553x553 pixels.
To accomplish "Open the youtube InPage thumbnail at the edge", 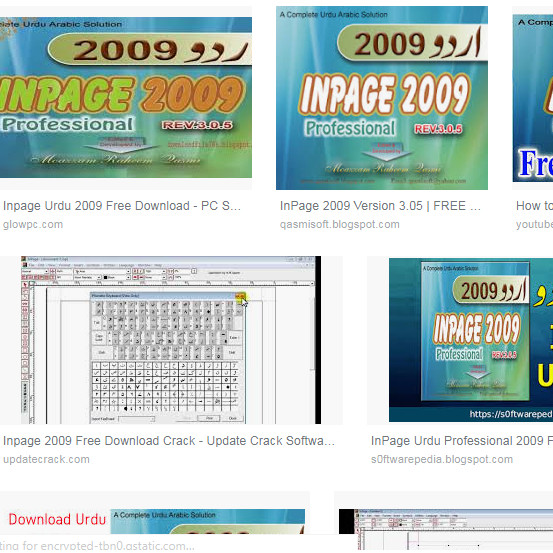I will click(533, 98).
